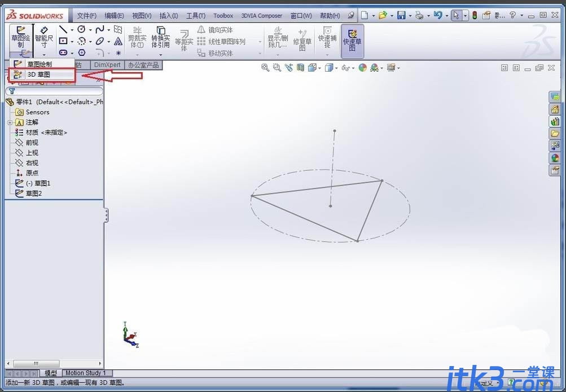Click the 转换实体引用 convert entities tool
566x392 pixels.
(x=161, y=37)
